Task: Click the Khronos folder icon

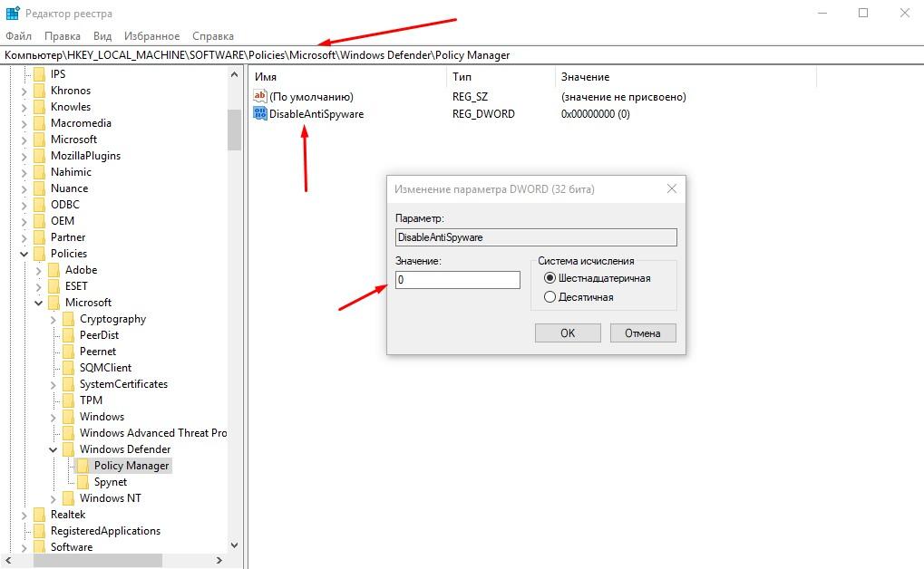Action: coord(40,91)
